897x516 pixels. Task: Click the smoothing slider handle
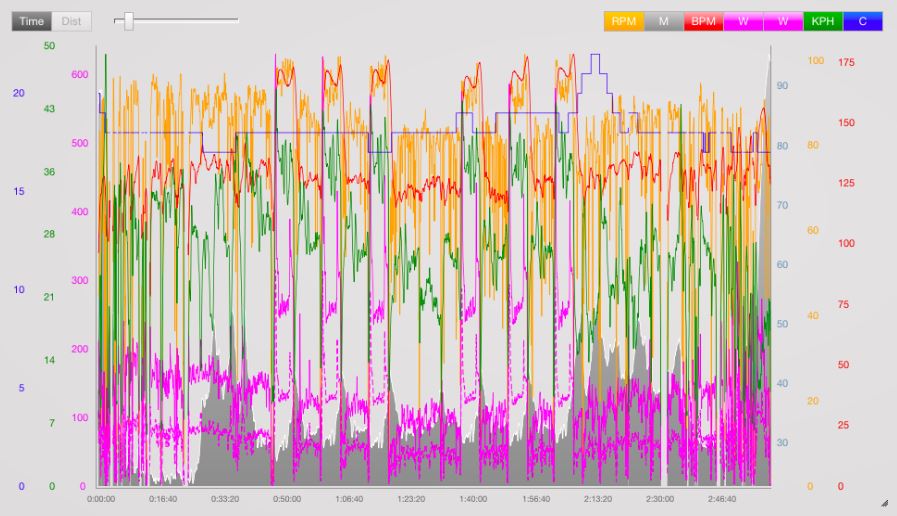pyautogui.click(x=128, y=21)
